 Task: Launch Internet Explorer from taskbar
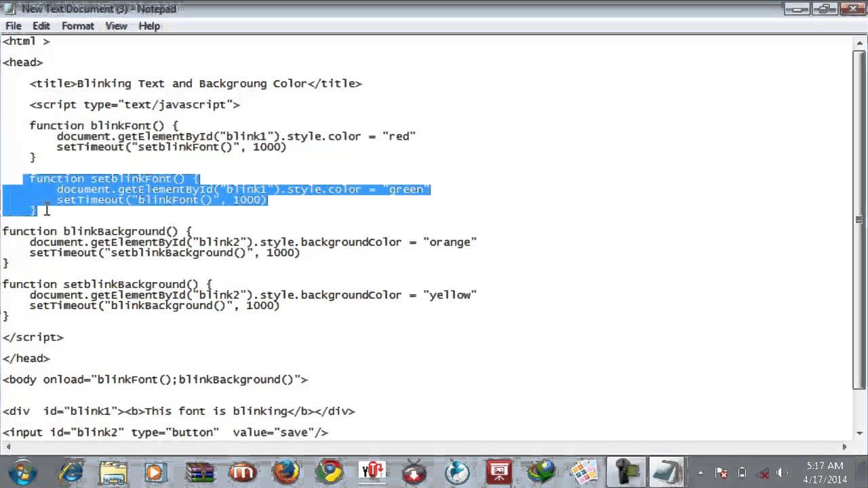pyautogui.click(x=71, y=471)
